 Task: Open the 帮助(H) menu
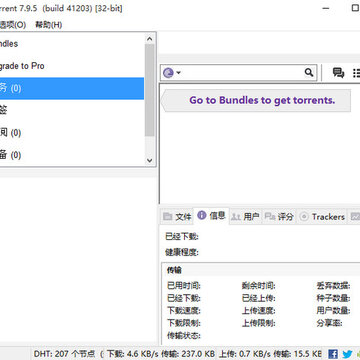[x=49, y=25]
